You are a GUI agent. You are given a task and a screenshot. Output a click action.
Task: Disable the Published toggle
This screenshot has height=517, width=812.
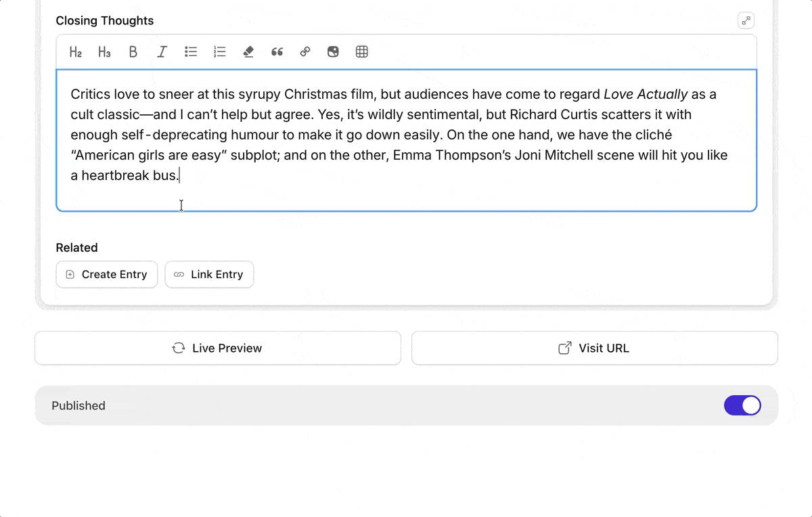point(742,405)
